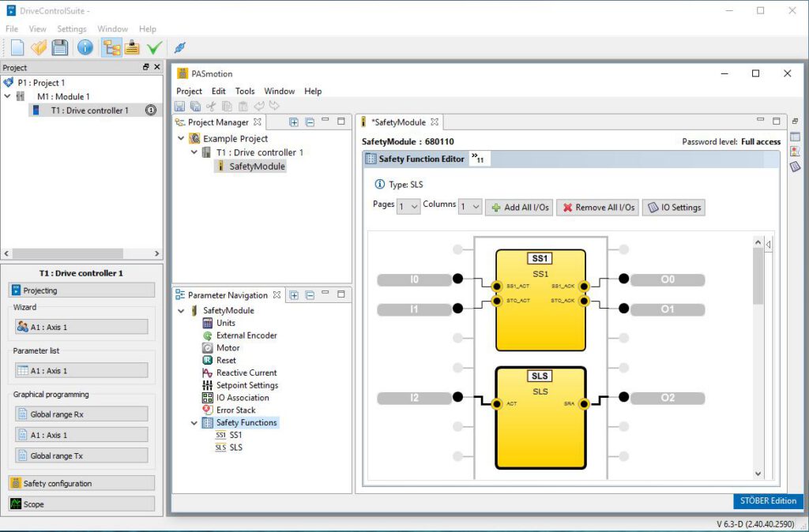The image size is (809, 532).
Task: Click the Add All I/Os button
Action: tap(520, 208)
